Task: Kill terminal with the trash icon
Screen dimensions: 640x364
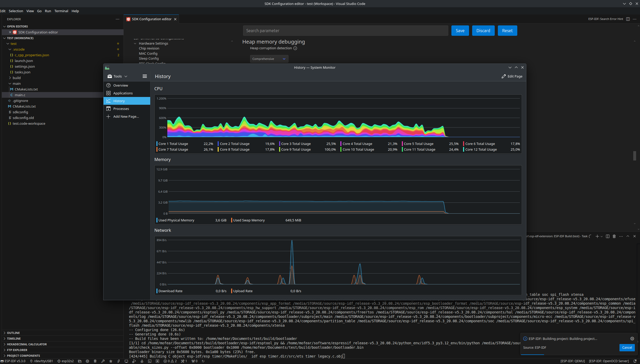Action: click(614, 236)
